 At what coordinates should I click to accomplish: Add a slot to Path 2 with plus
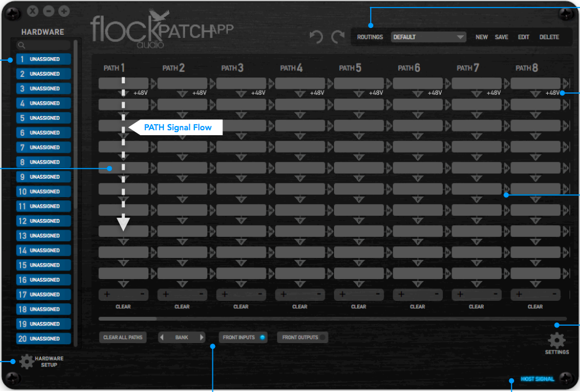[166, 294]
